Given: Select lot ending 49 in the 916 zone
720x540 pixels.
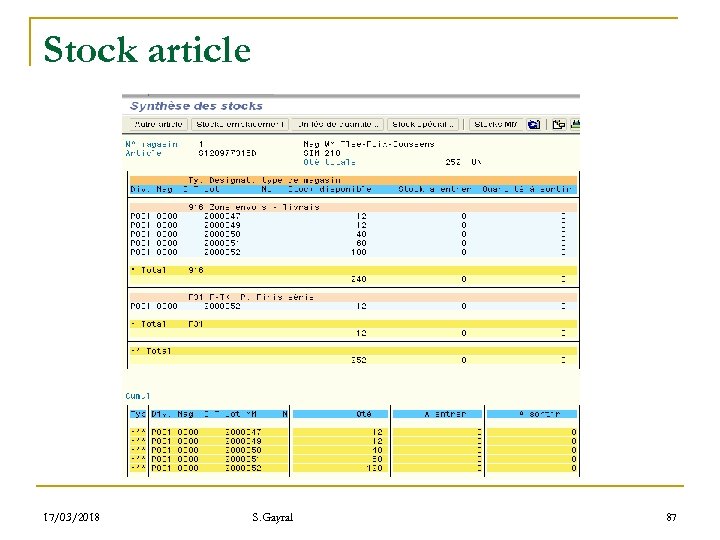Looking at the screenshot, I should coord(222,225).
